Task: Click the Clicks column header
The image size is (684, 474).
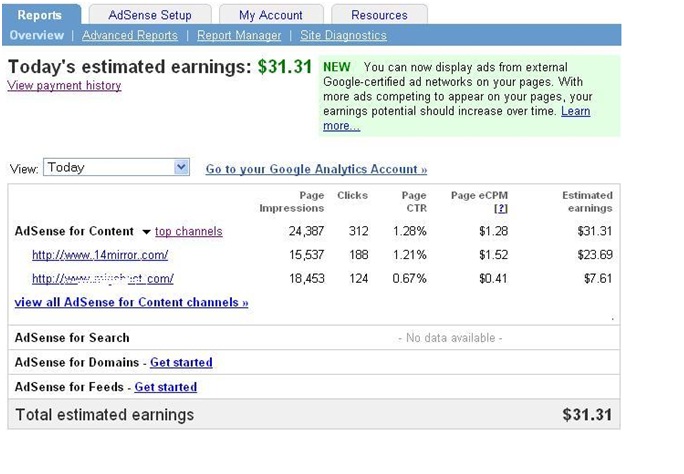Action: click(352, 195)
